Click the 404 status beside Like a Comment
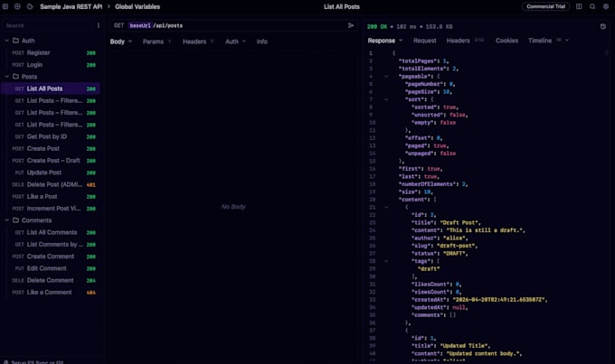 coord(91,293)
